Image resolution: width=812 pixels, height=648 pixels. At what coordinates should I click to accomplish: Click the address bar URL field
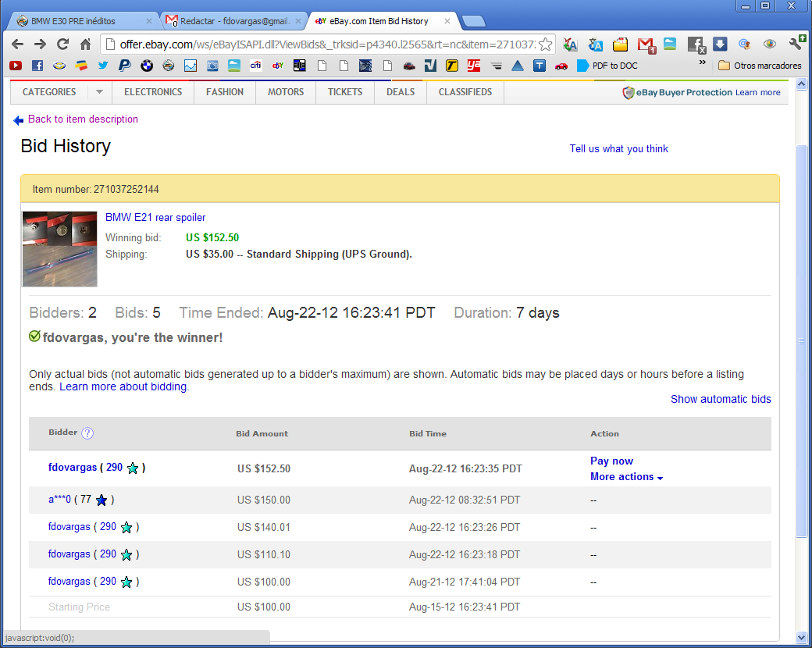(x=327, y=45)
